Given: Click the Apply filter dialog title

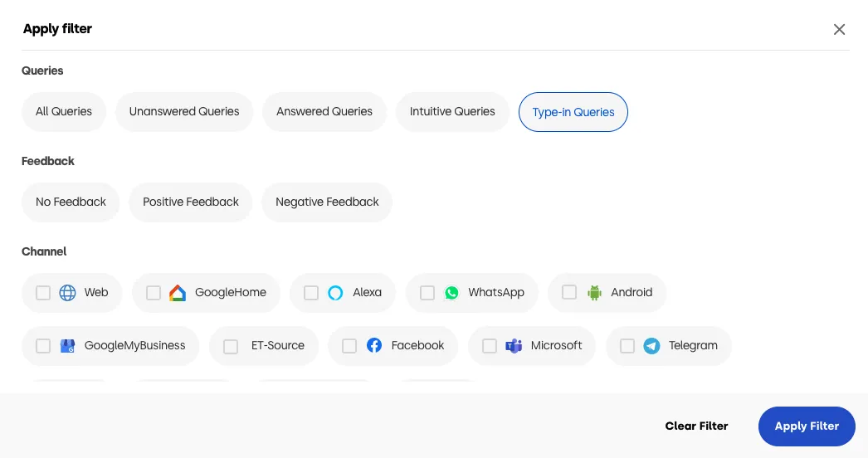Looking at the screenshot, I should click(57, 29).
